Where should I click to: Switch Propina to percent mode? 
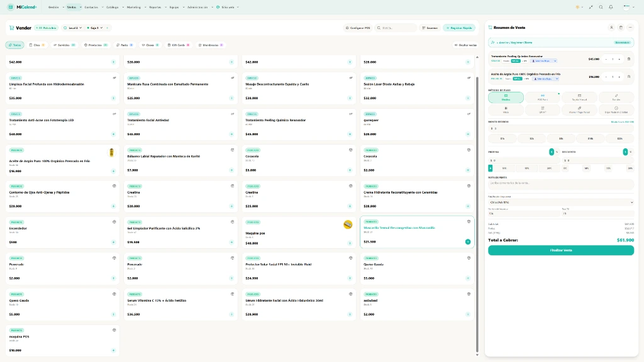(x=557, y=152)
